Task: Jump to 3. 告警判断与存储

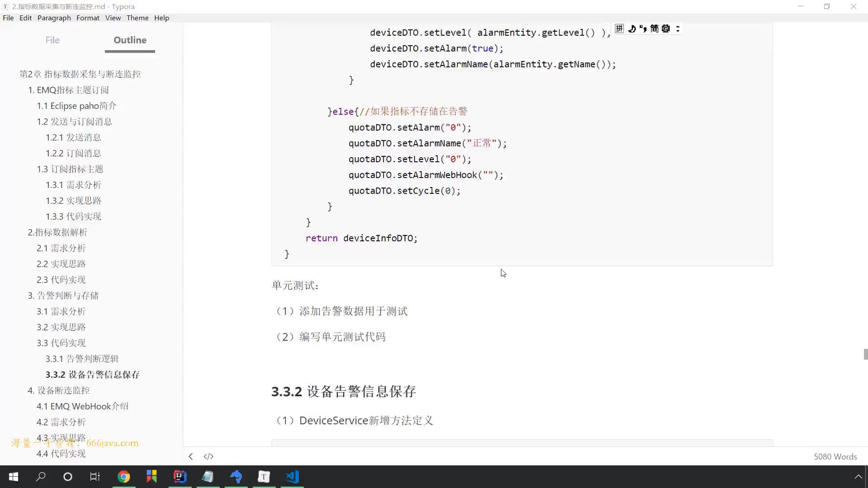Action: point(63,296)
